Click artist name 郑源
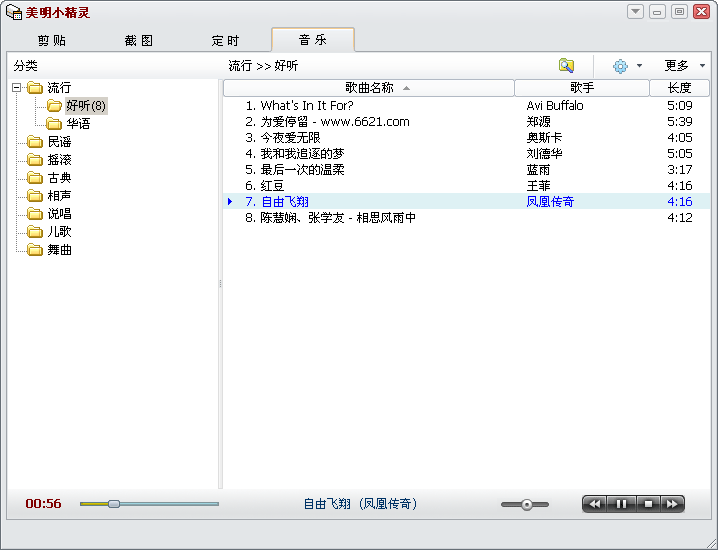 (x=538, y=122)
